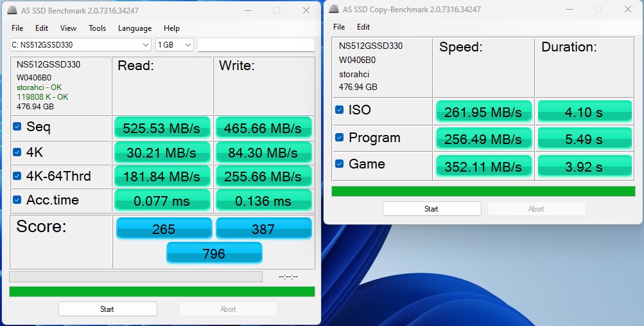Minimize the AS SSD Benchmark window

point(247,10)
